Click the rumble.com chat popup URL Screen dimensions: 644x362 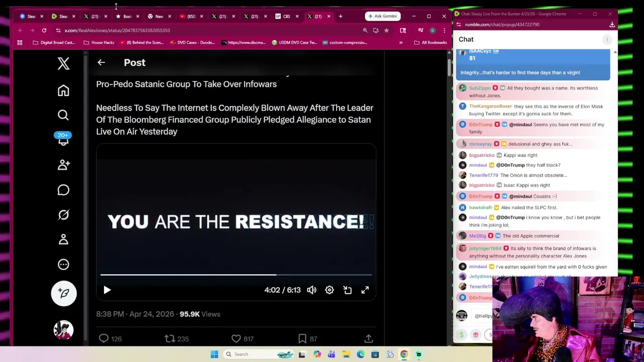pos(502,24)
